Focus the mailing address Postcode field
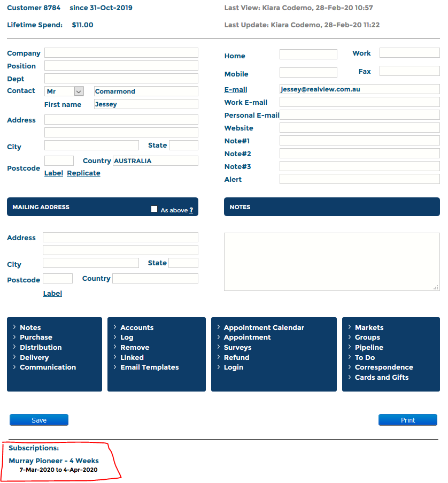448x483 pixels. click(x=58, y=279)
